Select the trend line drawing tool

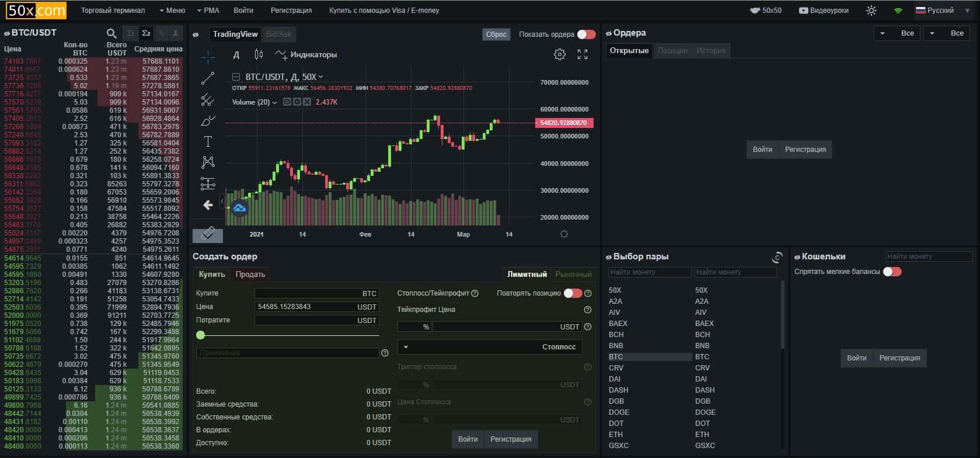pyautogui.click(x=208, y=78)
